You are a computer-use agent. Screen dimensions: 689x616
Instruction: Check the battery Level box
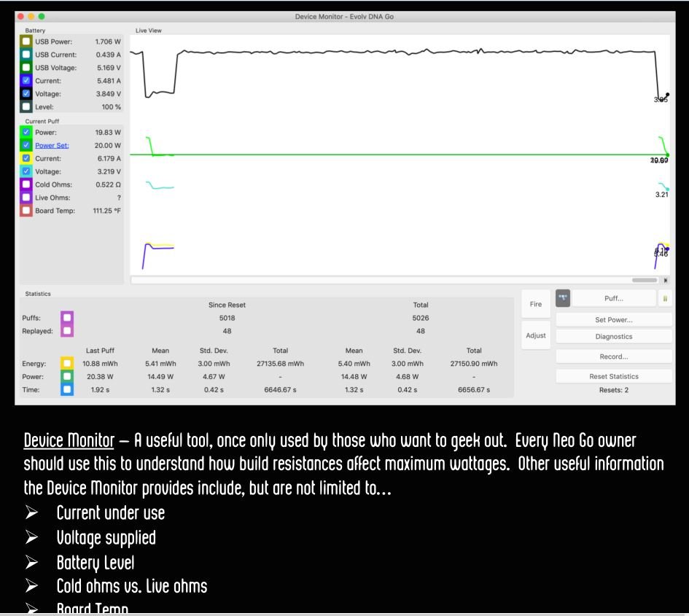pos(26,107)
